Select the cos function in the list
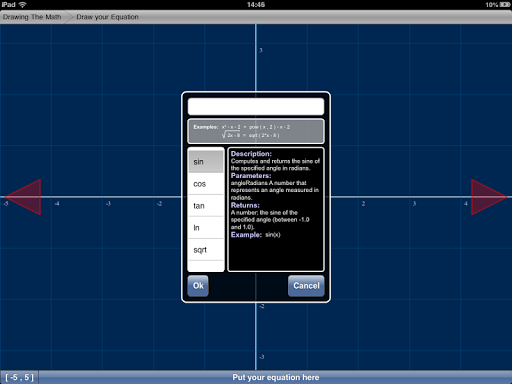Screen dimensions: 512x384 (x=206, y=184)
